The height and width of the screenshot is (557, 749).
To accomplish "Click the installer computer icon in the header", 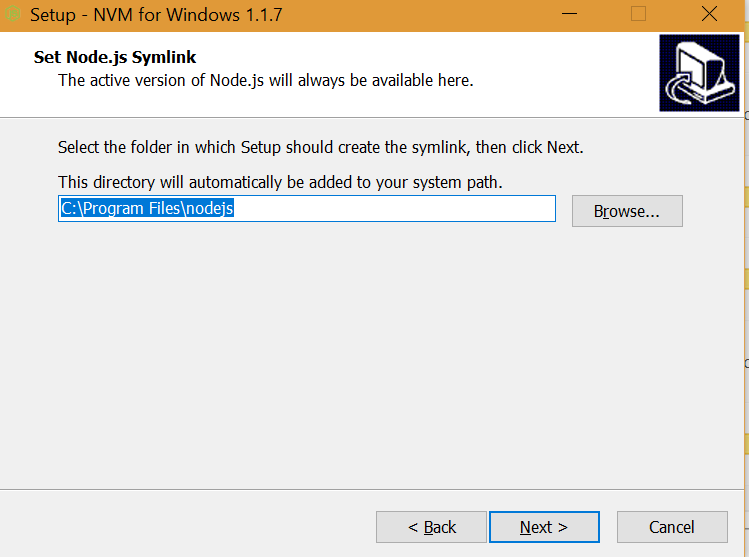I will [699, 73].
